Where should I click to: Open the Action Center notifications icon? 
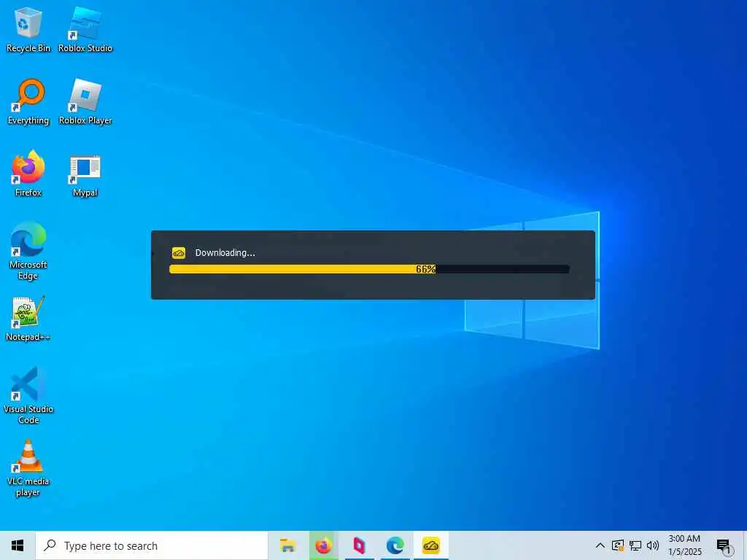click(x=724, y=546)
